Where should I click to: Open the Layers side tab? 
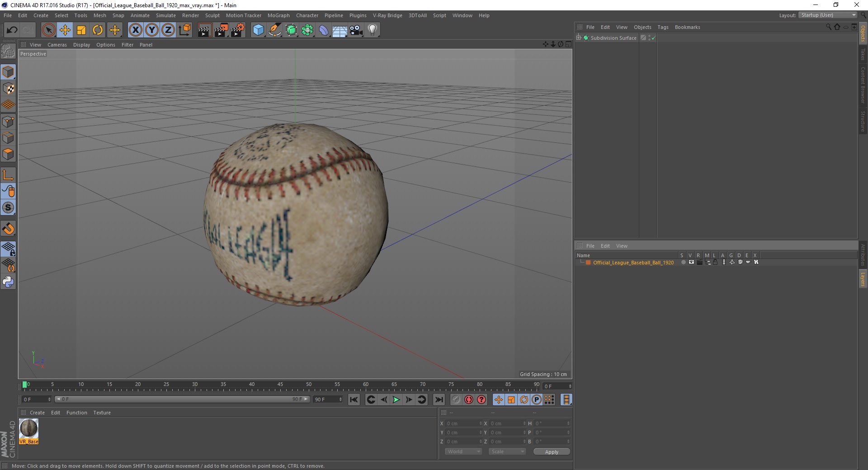point(863,279)
